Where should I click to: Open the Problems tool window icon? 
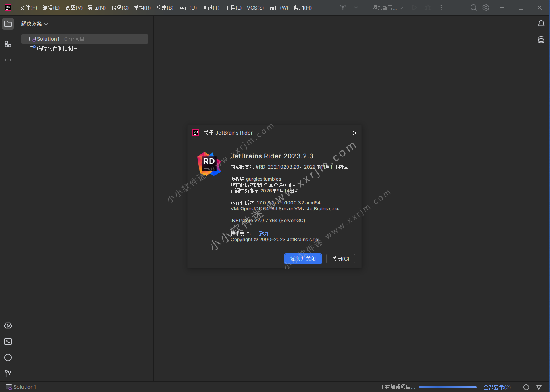click(8, 357)
